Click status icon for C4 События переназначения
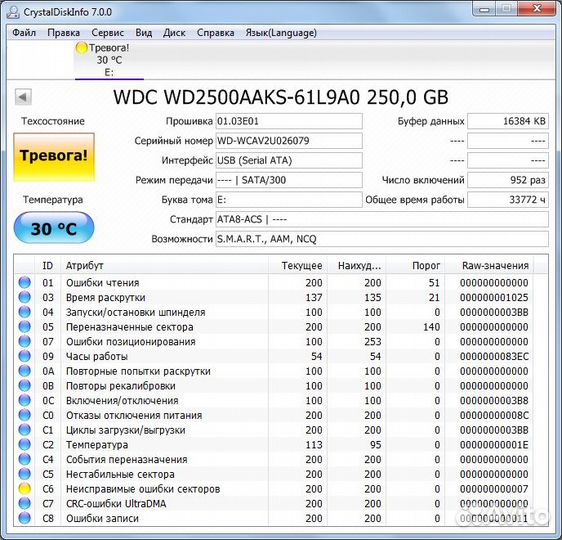Viewport: 562px width, 540px height. [x=25, y=459]
